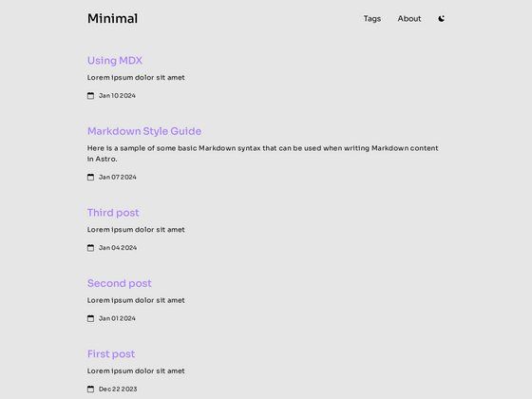Open the Using MDX post
Screen dimensions: 532x399
click(x=115, y=61)
